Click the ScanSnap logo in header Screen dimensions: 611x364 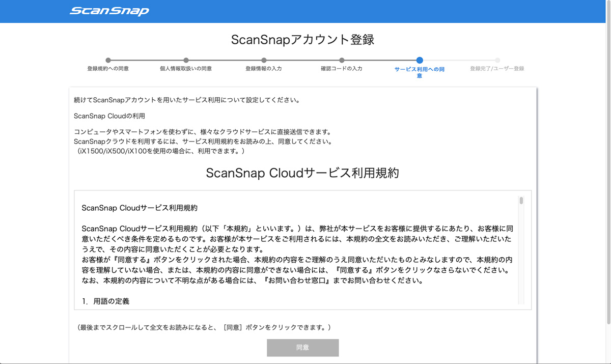(109, 11)
